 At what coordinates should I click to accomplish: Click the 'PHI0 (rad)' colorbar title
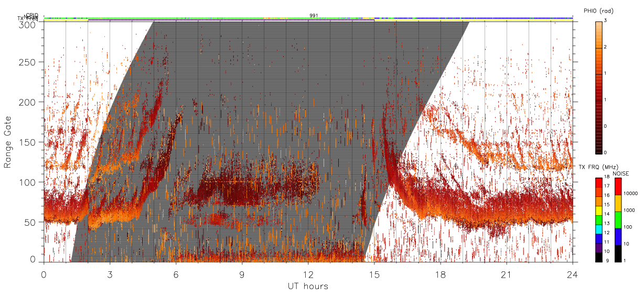(x=598, y=10)
